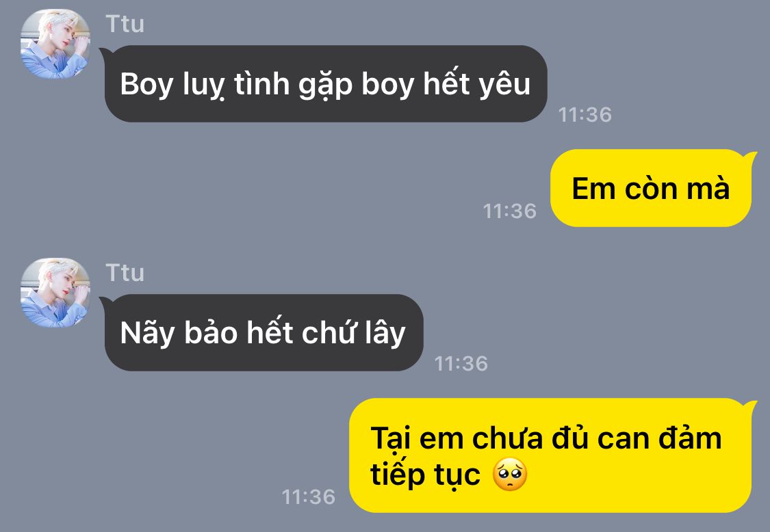
Task: Click the 11:36 timestamp beside 'Tại em chưa đủ' message
Action: pos(309,497)
